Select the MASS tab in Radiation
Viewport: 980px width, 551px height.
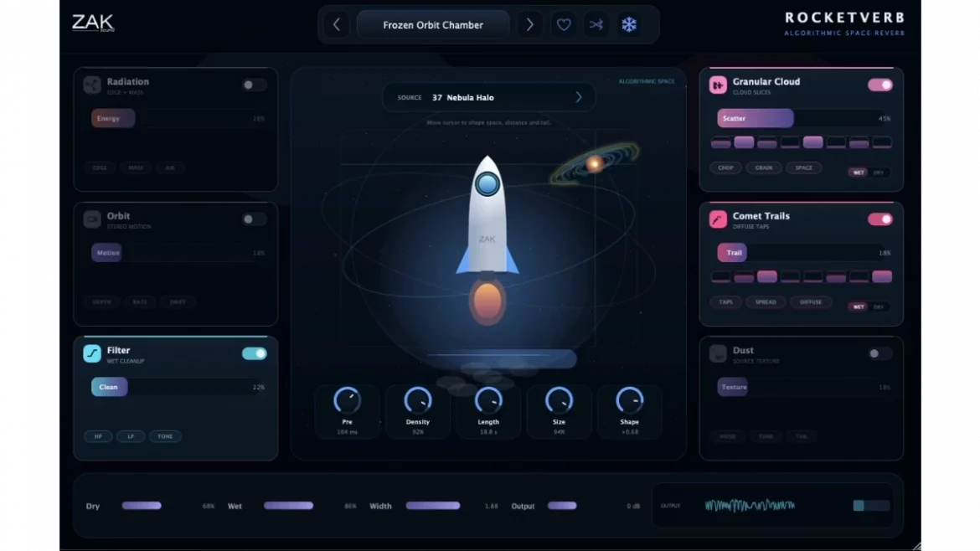coord(136,168)
